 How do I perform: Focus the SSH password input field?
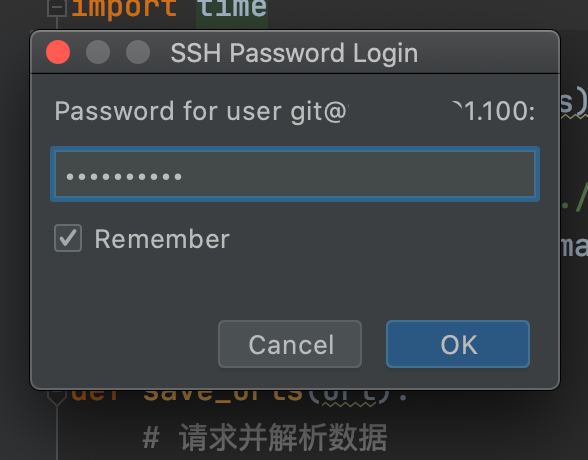coord(295,174)
